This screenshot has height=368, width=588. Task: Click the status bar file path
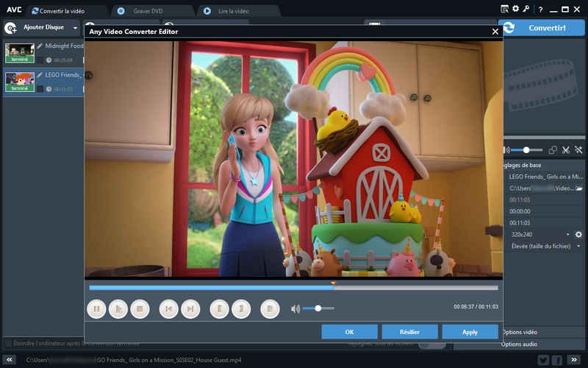(x=134, y=360)
